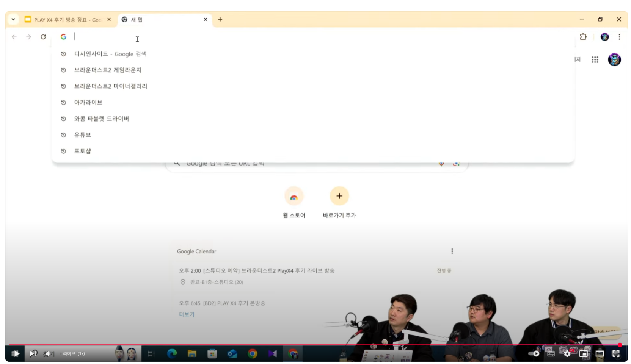Go forward in browser history
The width and height of the screenshot is (631, 364).
28,37
